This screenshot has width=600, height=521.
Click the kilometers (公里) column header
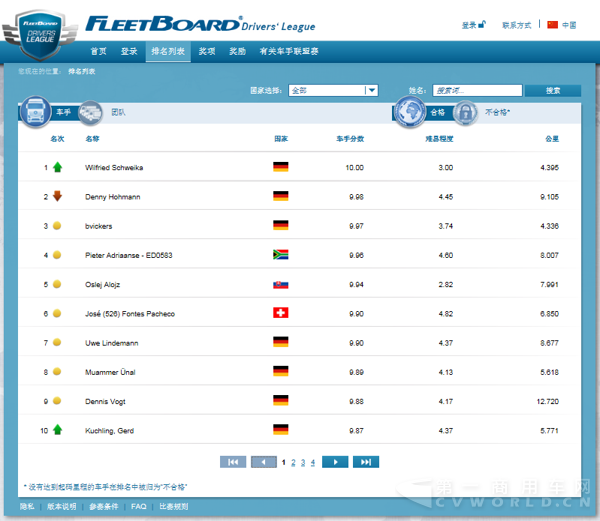click(x=552, y=139)
